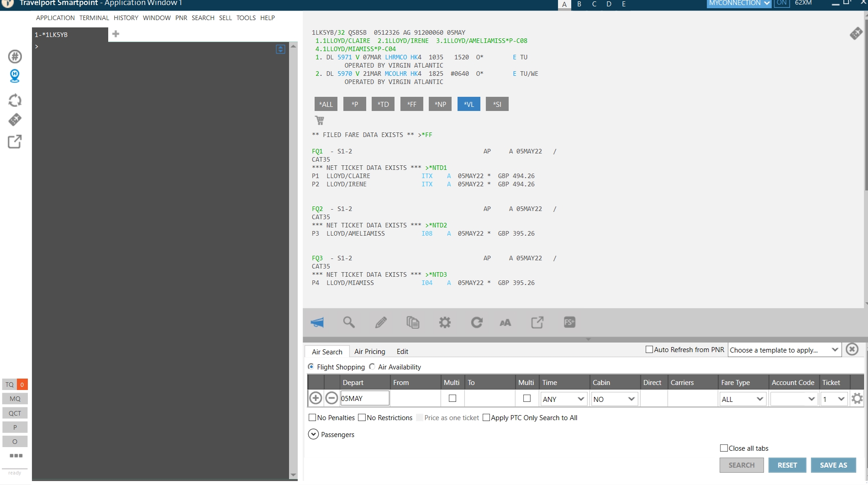Click the AA font size icon
The height and width of the screenshot is (485, 868).
505,323
